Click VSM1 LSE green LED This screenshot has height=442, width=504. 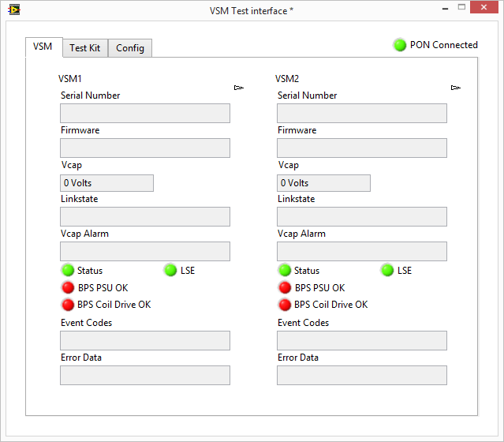point(170,270)
